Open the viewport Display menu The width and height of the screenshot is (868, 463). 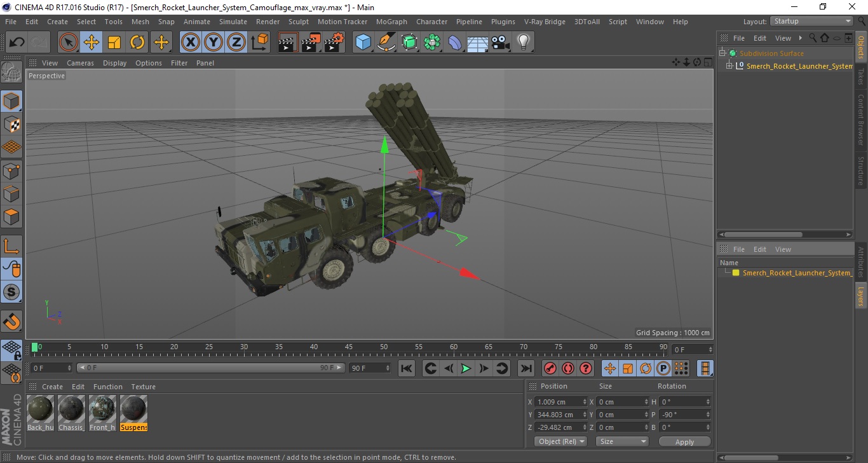coord(115,63)
